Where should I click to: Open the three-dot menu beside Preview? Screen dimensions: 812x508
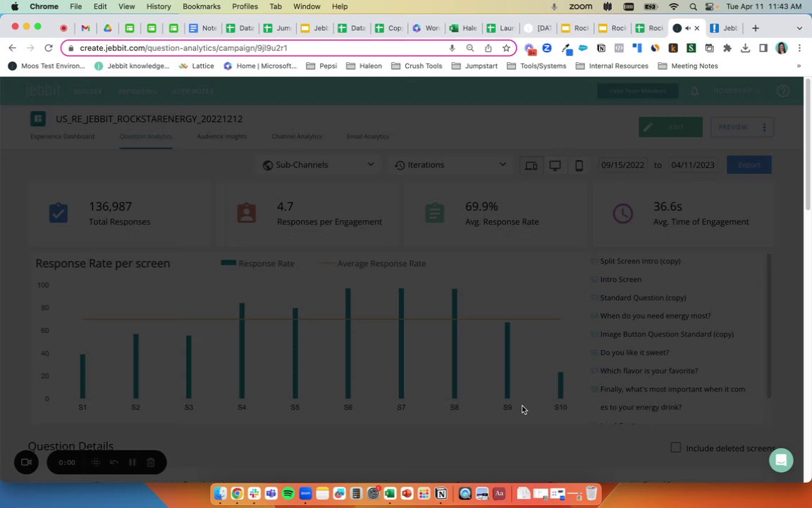coord(764,127)
